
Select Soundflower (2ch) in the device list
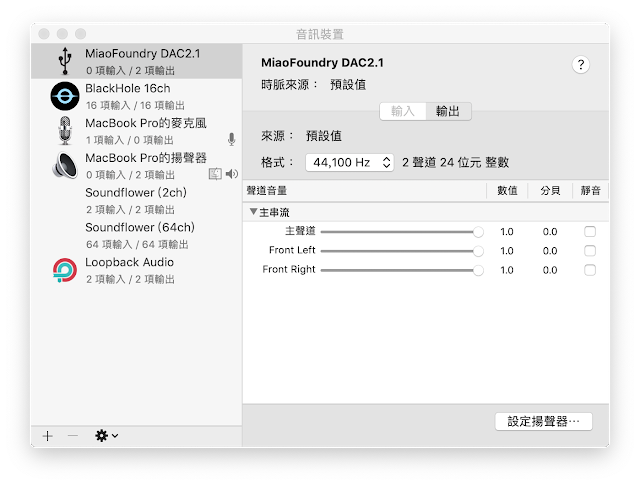point(136,200)
